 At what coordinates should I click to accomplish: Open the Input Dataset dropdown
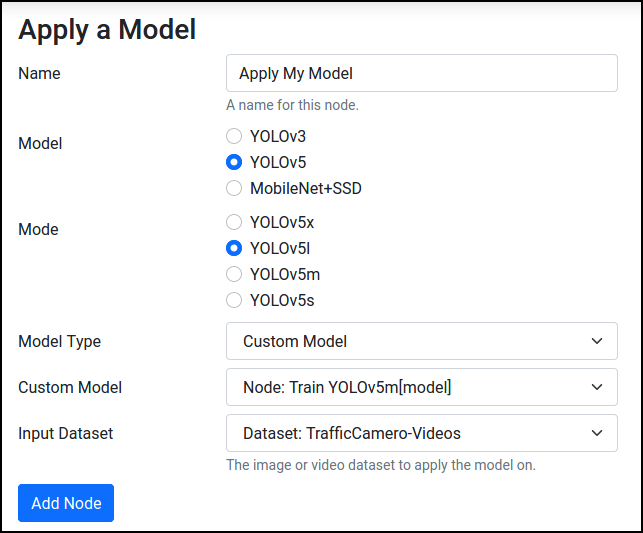[422, 433]
